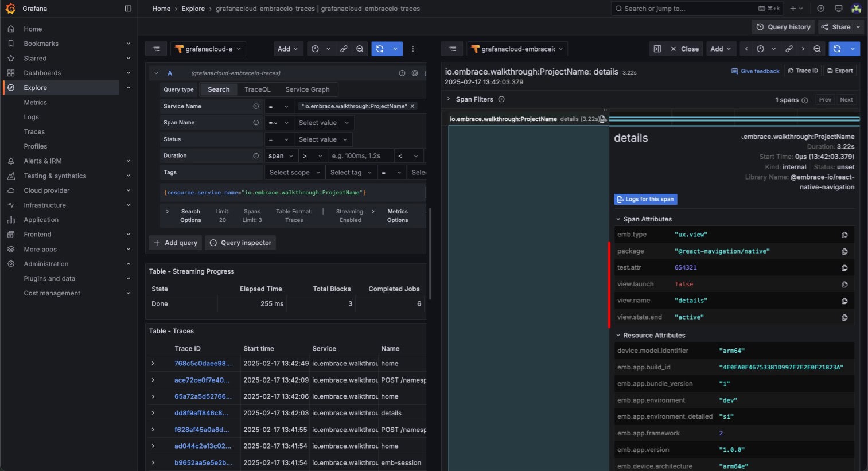Viewport: 868px width, 471px height.
Task: Open Status Select value dropdown
Action: coord(323,139)
